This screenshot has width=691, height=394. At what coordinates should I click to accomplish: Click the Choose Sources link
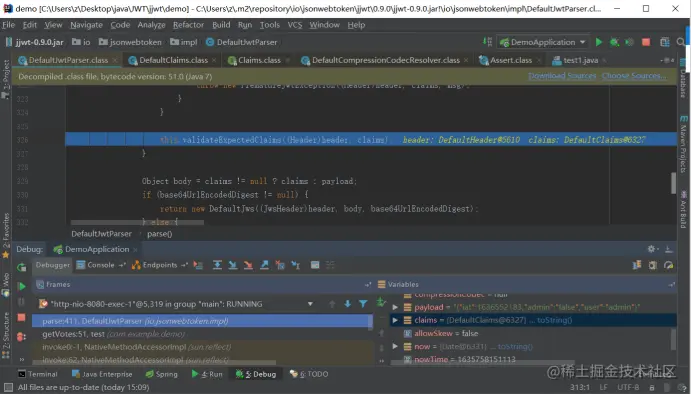click(x=634, y=76)
